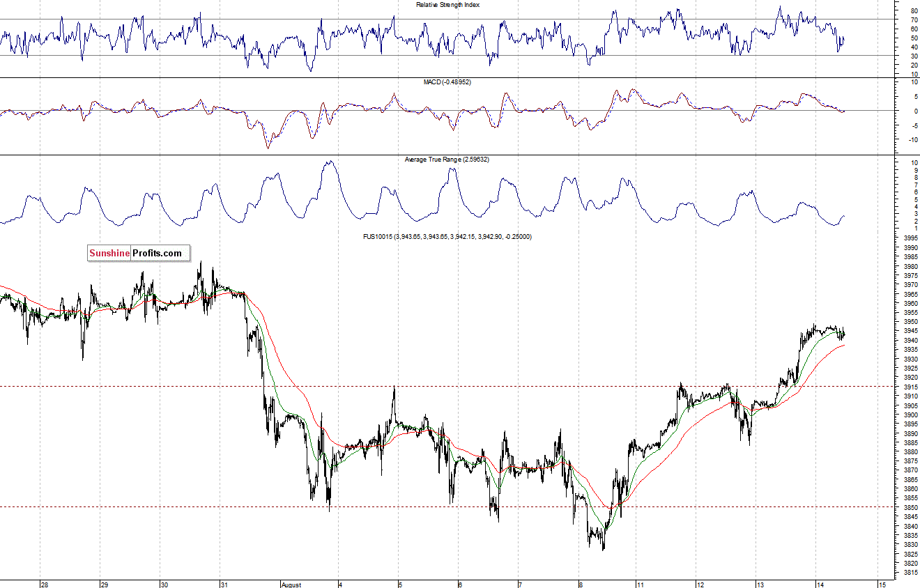Select the 3870 value on price axis
Image resolution: width=920 pixels, height=588 pixels.
pyautogui.click(x=910, y=470)
